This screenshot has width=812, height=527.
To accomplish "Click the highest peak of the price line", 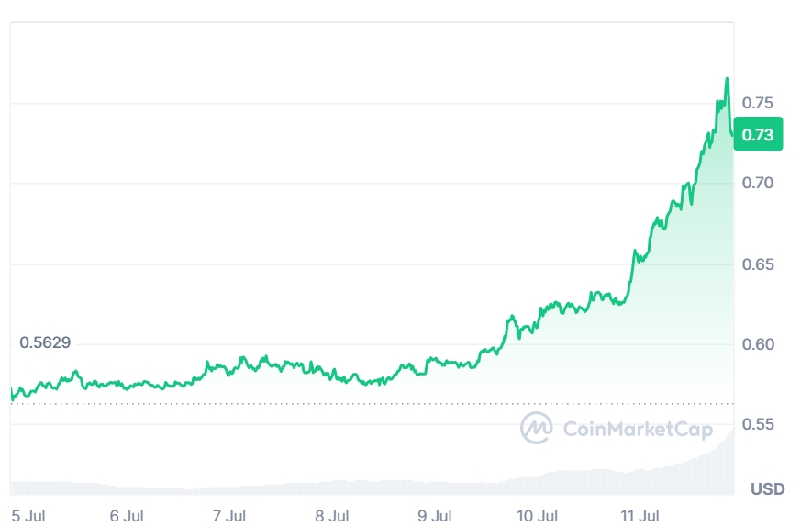I will 727,80.
